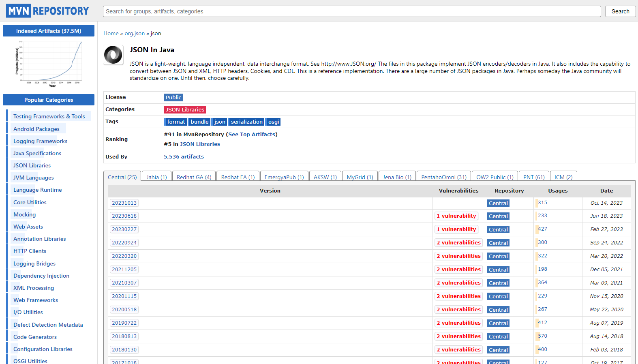Open Testing Frameworks & Tools category

coord(49,116)
